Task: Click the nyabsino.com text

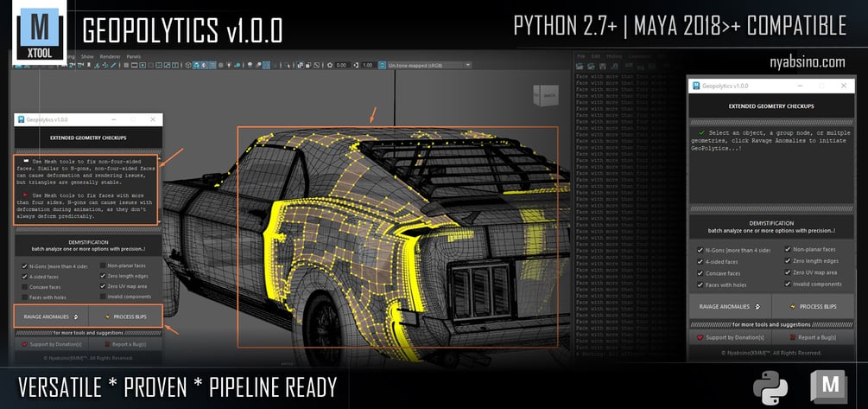Action: point(807,61)
